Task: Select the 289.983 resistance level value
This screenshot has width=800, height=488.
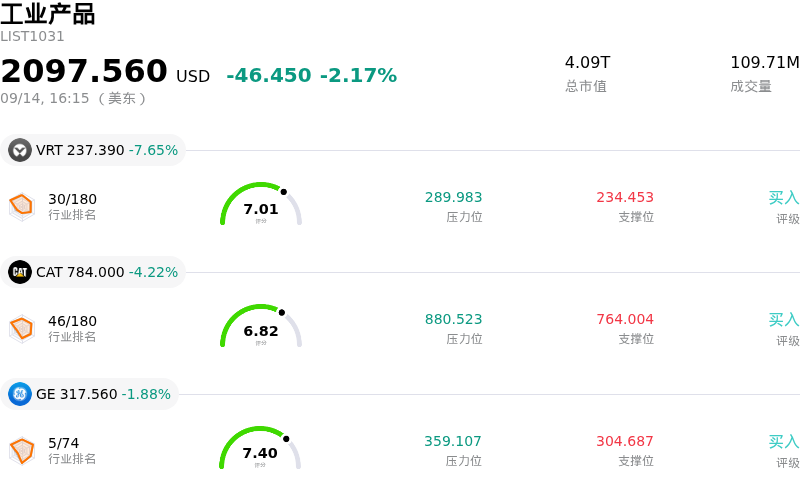Action: tap(454, 197)
